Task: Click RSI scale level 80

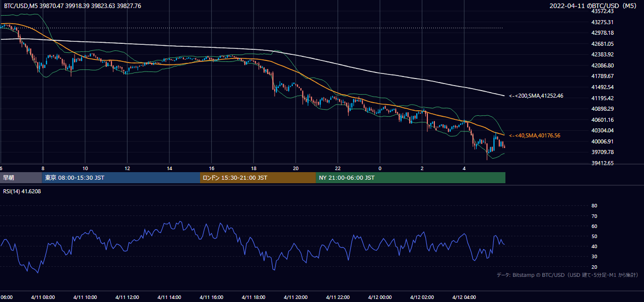Action: click(594, 205)
